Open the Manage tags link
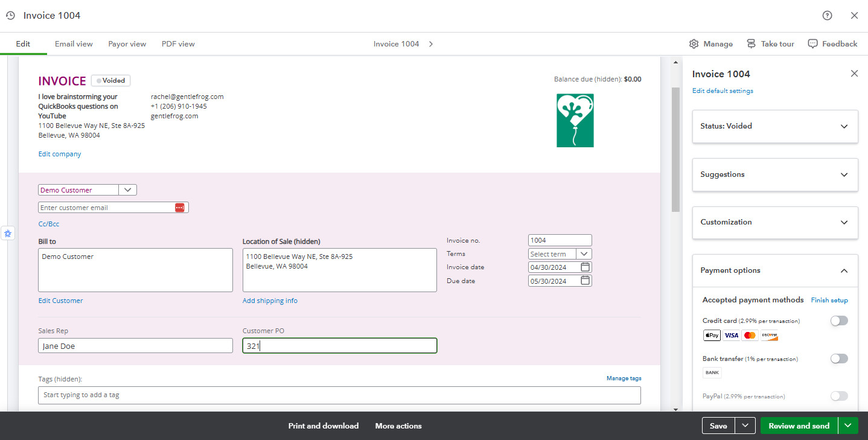The image size is (868, 440). click(624, 378)
